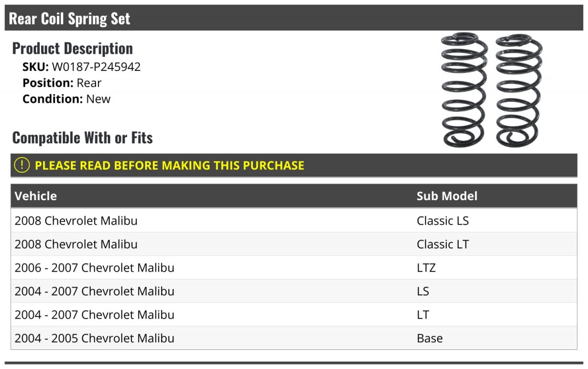The image size is (588, 369).
Task: Select the 2008 Chevrolet Malibu Classic LT row
Action: pos(294,244)
